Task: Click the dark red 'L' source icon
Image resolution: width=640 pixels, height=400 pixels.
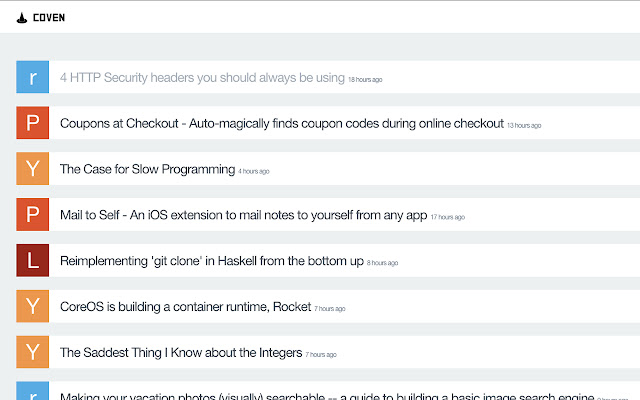Action: [33, 261]
